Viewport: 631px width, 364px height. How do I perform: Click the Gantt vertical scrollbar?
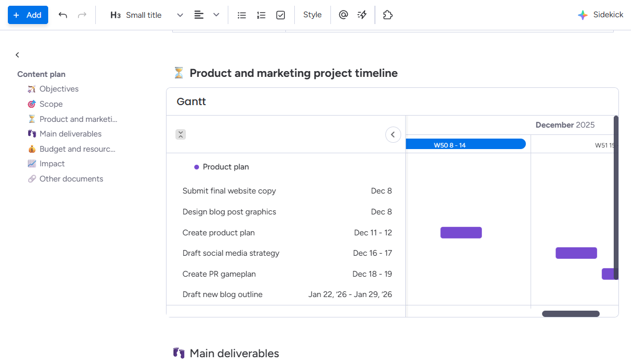[616, 198]
